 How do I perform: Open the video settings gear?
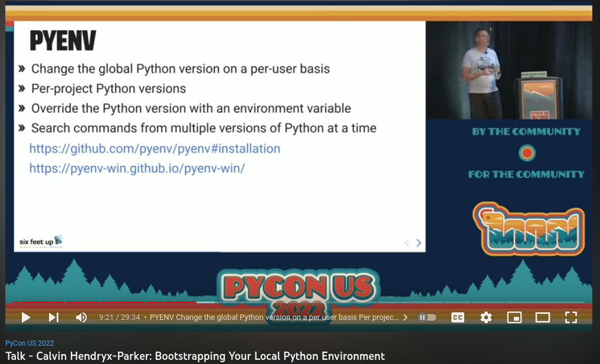coord(486,317)
